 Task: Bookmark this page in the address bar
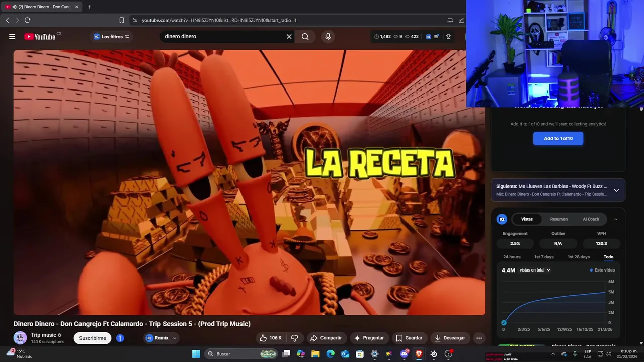(x=122, y=20)
